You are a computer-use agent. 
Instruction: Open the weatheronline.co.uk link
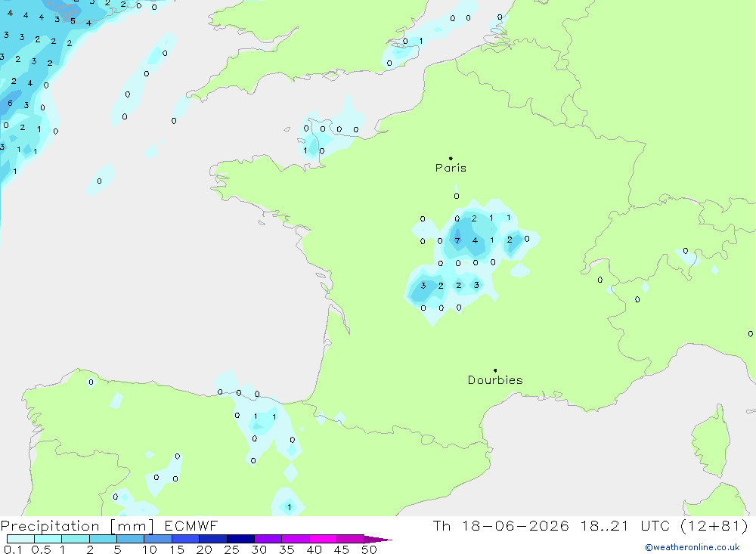(x=692, y=547)
